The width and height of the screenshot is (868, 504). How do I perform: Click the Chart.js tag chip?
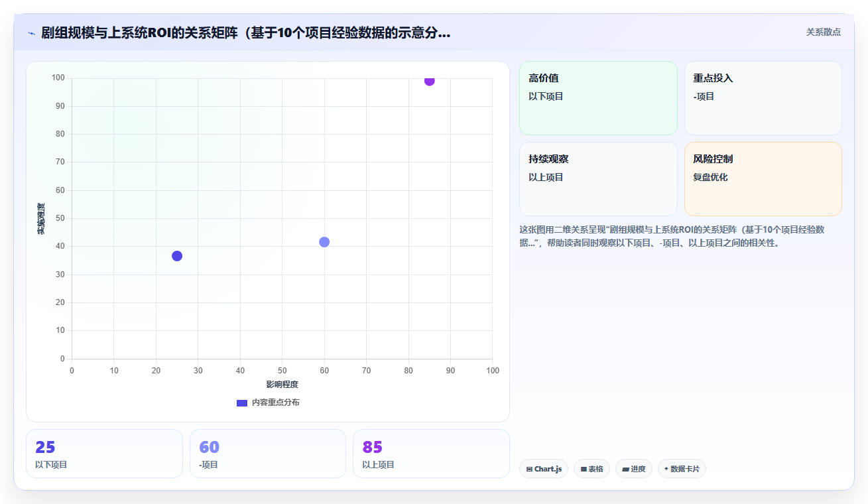point(544,469)
